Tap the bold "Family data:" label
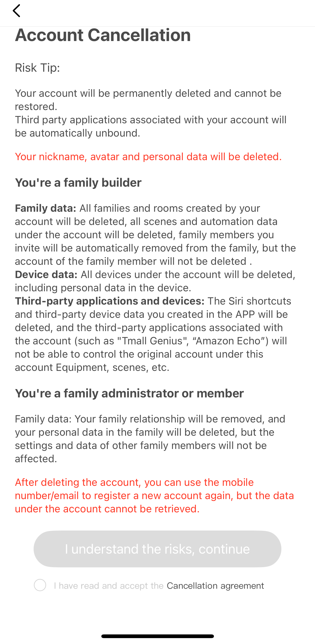The image size is (315, 644). click(45, 208)
